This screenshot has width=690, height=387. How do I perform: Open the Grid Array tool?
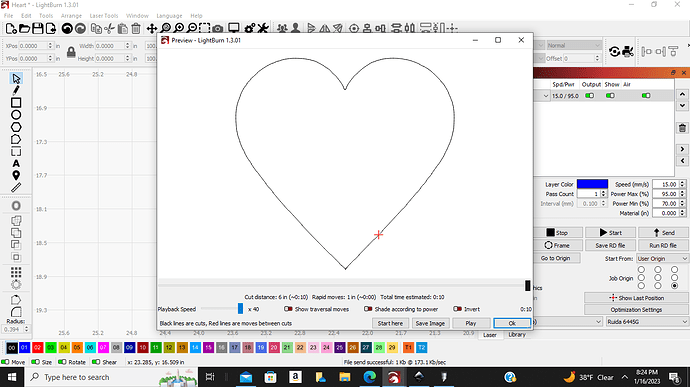(x=16, y=272)
